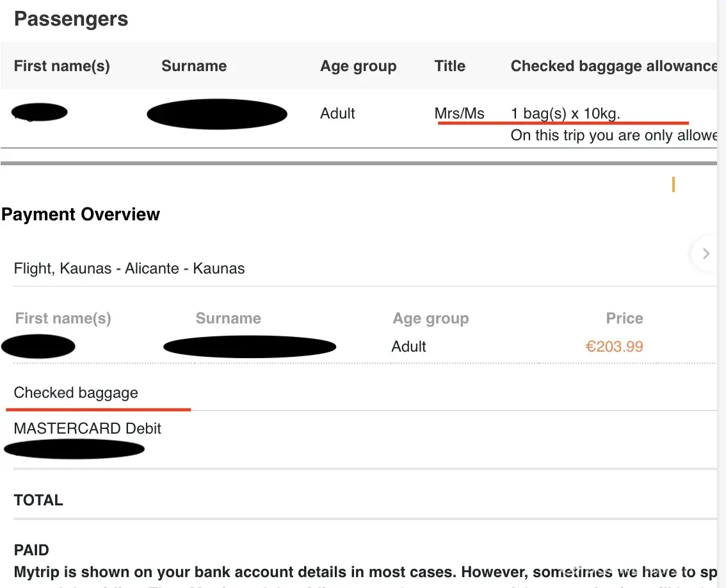The height and width of the screenshot is (588, 726).
Task: Click the TOTAL label
Action: pos(38,500)
